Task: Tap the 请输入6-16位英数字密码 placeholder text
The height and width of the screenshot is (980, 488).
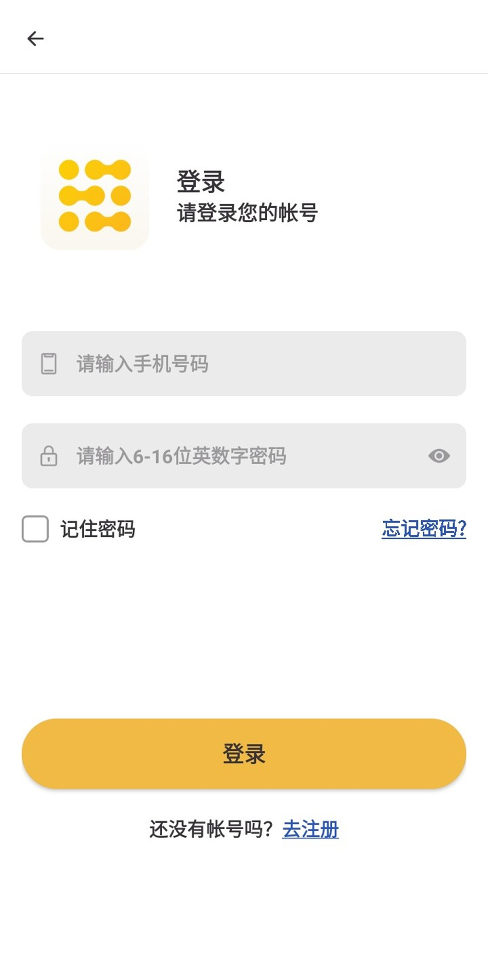Action: (181, 456)
